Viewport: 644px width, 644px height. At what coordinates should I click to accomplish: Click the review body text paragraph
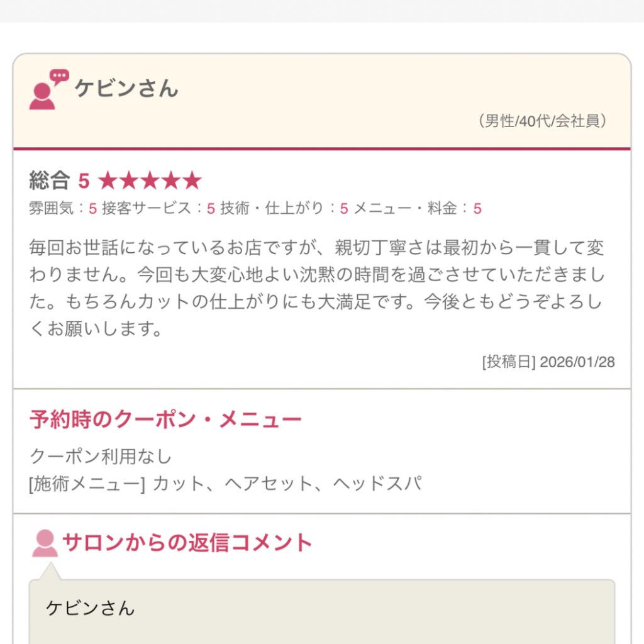[316, 288]
